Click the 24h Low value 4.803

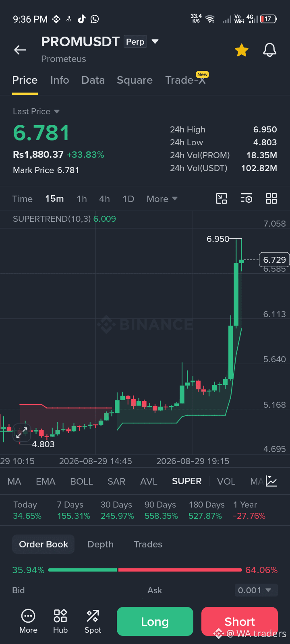265,142
